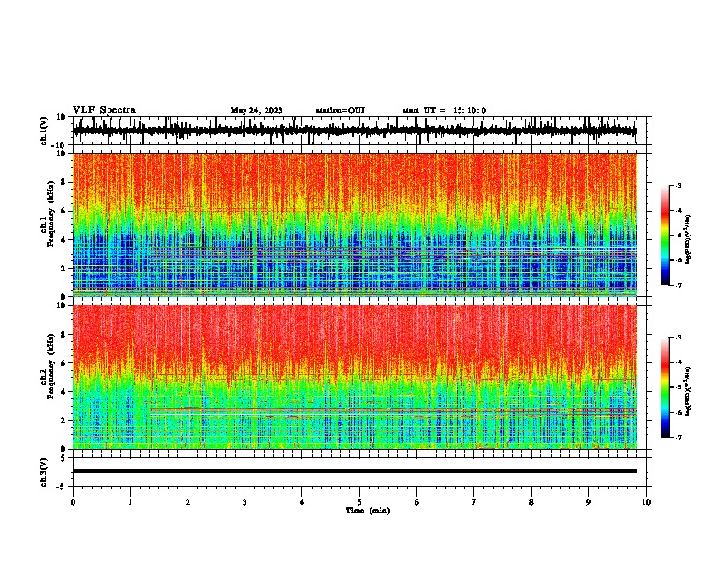Click inside the ch.1 spectrogram panel
The image size is (728, 563).
click(355, 224)
